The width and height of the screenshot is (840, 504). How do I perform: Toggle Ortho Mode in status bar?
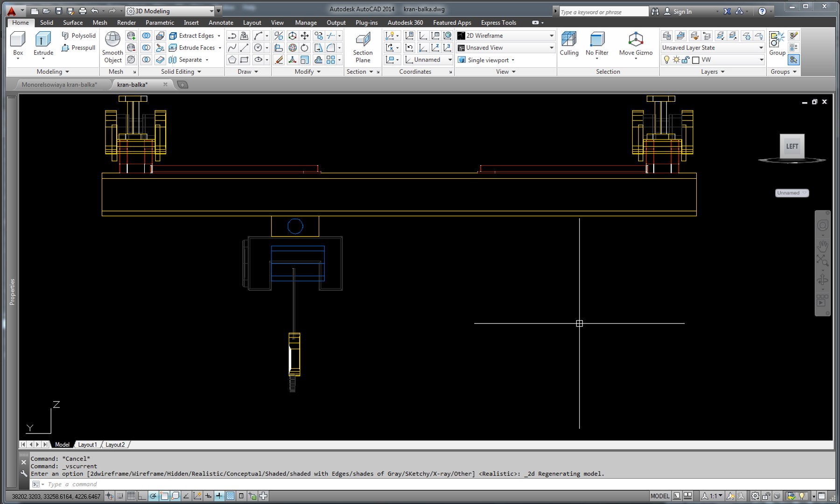click(142, 496)
